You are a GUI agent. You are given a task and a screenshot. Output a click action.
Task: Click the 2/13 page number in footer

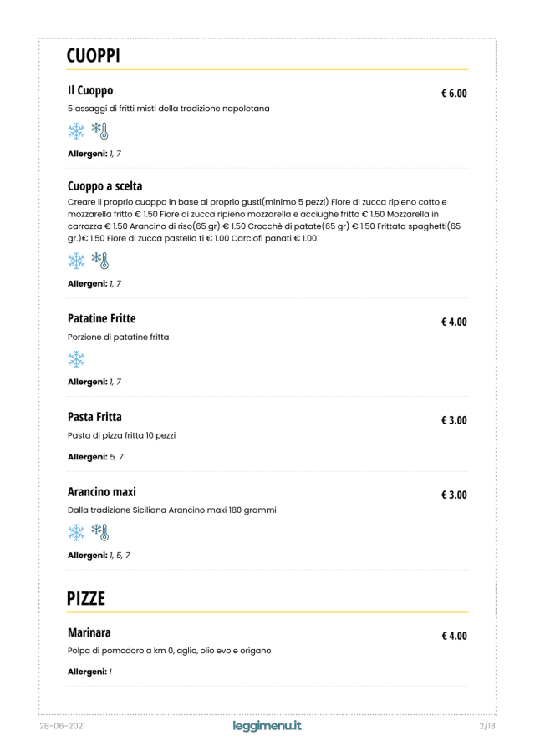[x=487, y=726]
